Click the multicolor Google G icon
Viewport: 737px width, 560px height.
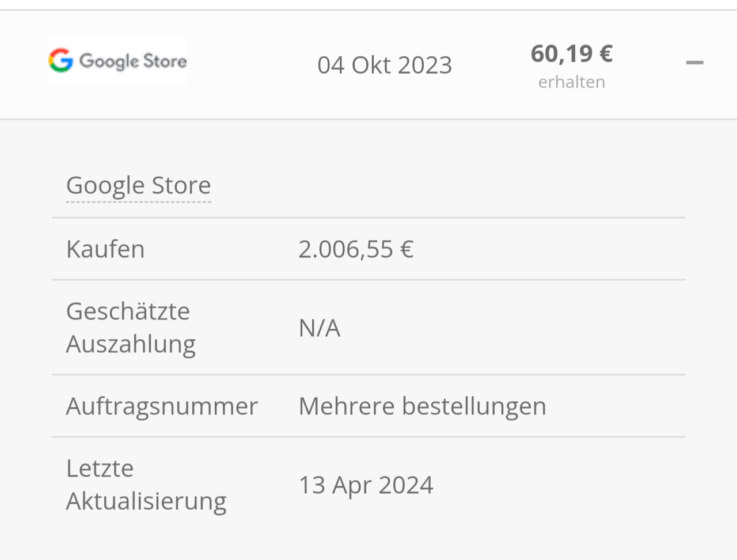61,60
